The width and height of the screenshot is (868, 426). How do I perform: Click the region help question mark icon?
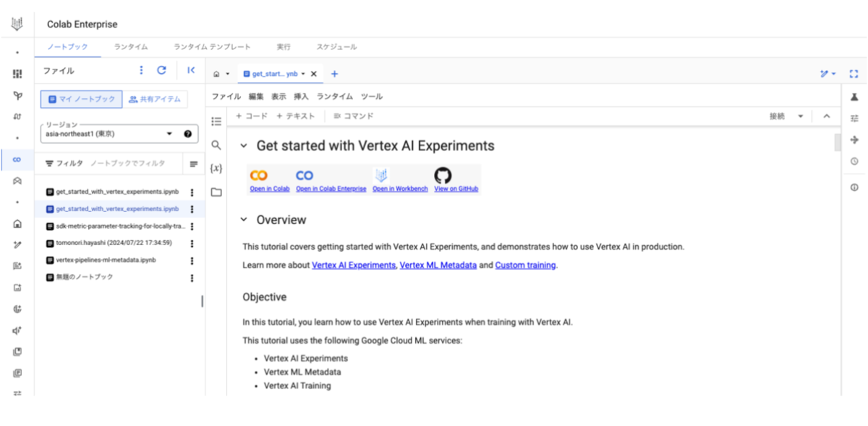click(187, 134)
